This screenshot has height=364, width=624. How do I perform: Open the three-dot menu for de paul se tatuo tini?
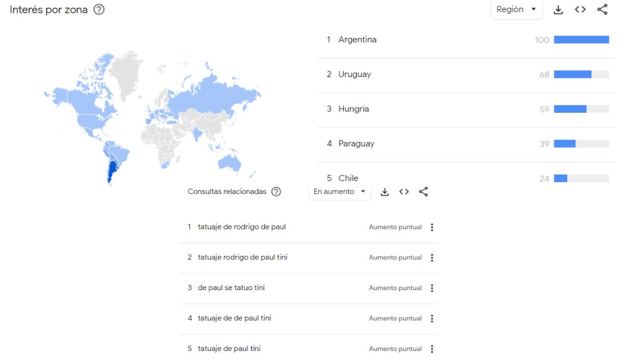click(431, 288)
